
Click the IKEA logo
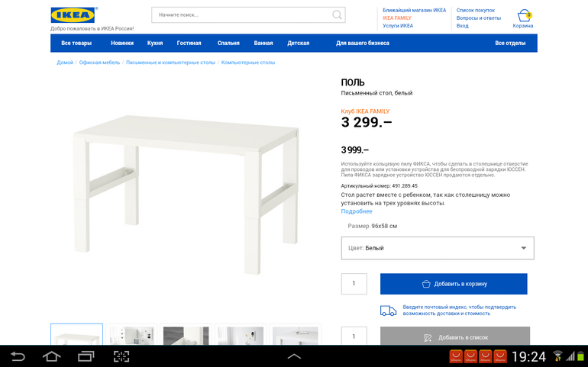73,15
